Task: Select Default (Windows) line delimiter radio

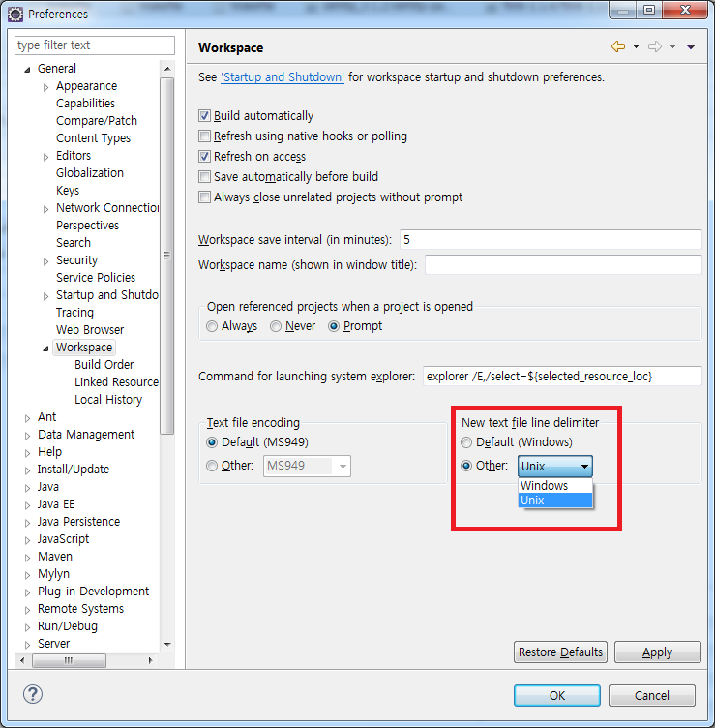Action: (x=466, y=442)
